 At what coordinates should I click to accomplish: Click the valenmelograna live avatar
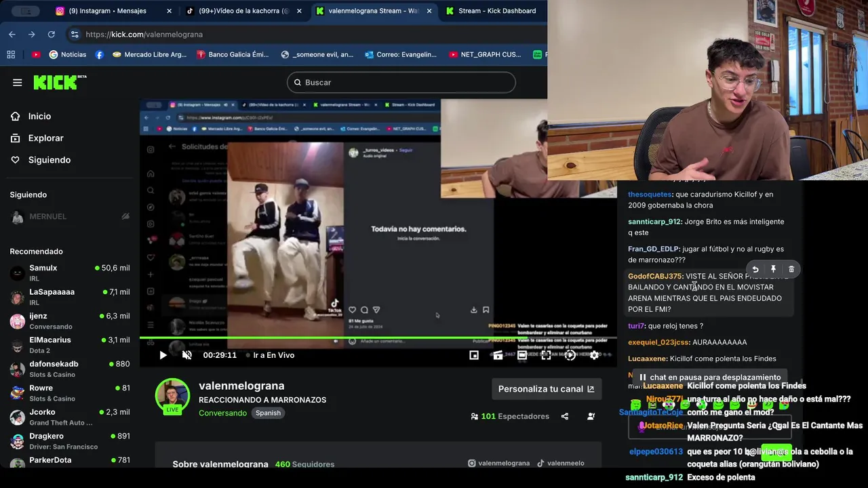coord(173,396)
